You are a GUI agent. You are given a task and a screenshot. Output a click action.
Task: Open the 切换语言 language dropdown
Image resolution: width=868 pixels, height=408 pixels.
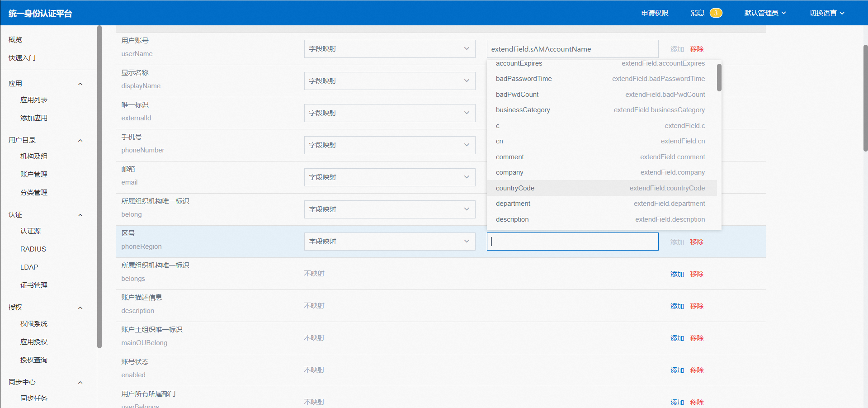click(x=826, y=13)
